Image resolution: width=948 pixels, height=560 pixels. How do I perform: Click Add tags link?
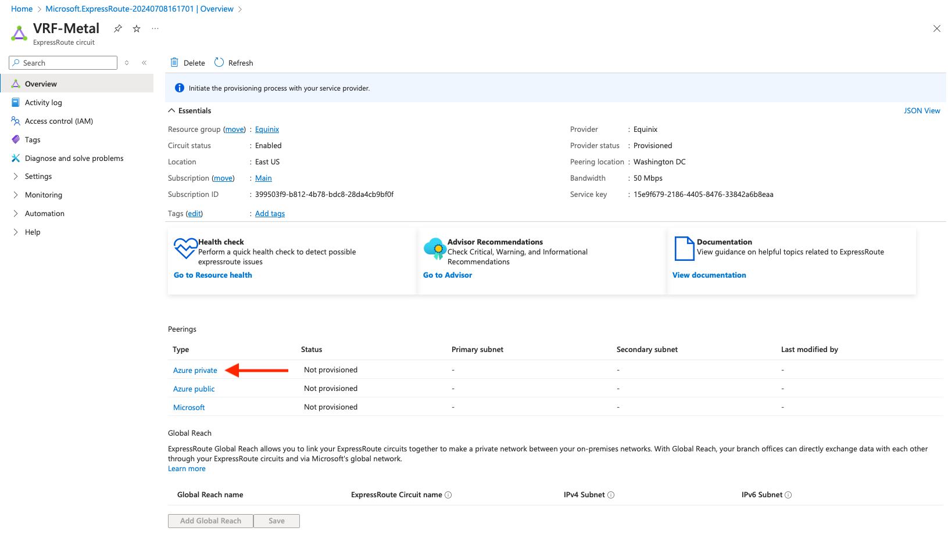[x=270, y=214]
